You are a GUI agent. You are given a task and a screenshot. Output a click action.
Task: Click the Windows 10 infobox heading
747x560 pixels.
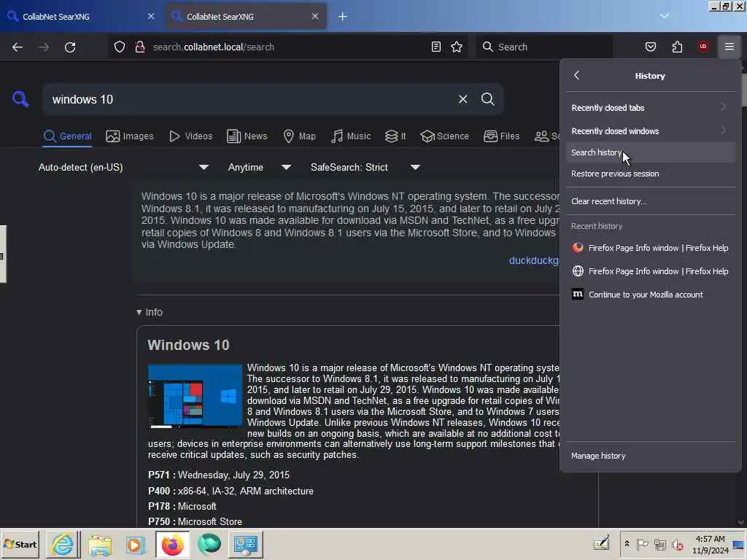[x=188, y=345]
